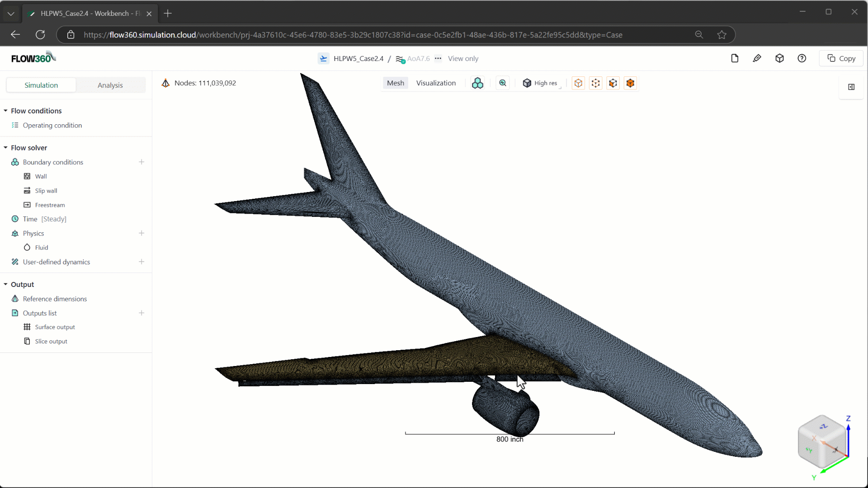Toggle the right panel collapse control
The width and height of the screenshot is (868, 488).
[x=852, y=87]
